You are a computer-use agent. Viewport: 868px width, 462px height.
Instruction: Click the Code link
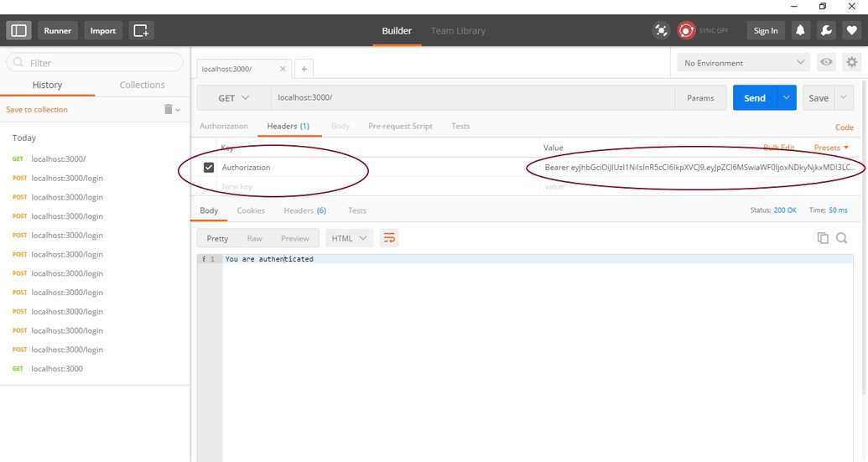point(845,127)
